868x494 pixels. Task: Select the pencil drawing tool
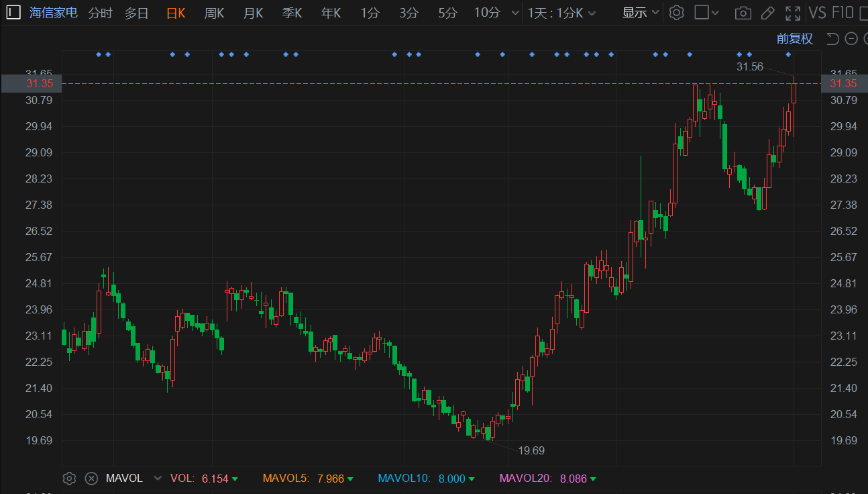(x=768, y=13)
